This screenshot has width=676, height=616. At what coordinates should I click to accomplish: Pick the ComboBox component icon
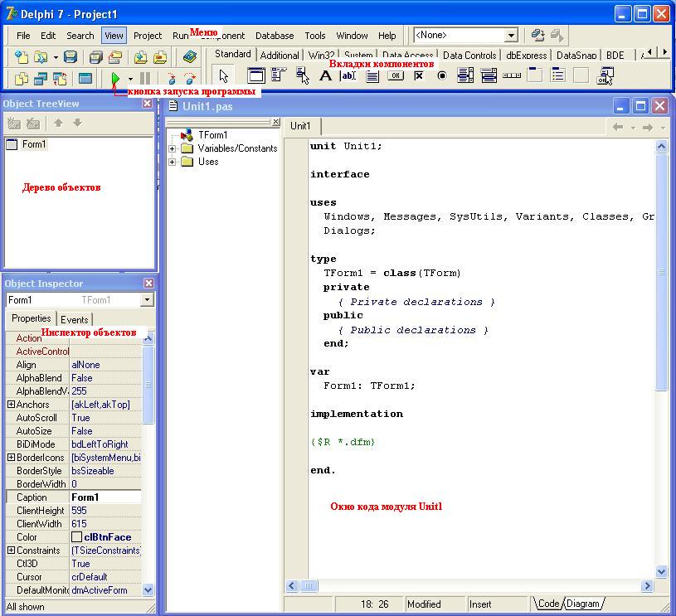tap(489, 76)
